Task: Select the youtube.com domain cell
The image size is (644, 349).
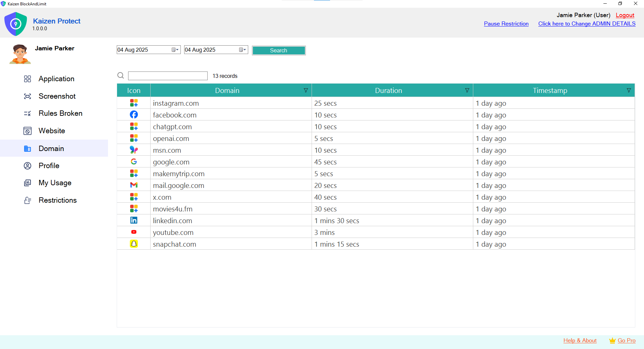Action: (231, 232)
